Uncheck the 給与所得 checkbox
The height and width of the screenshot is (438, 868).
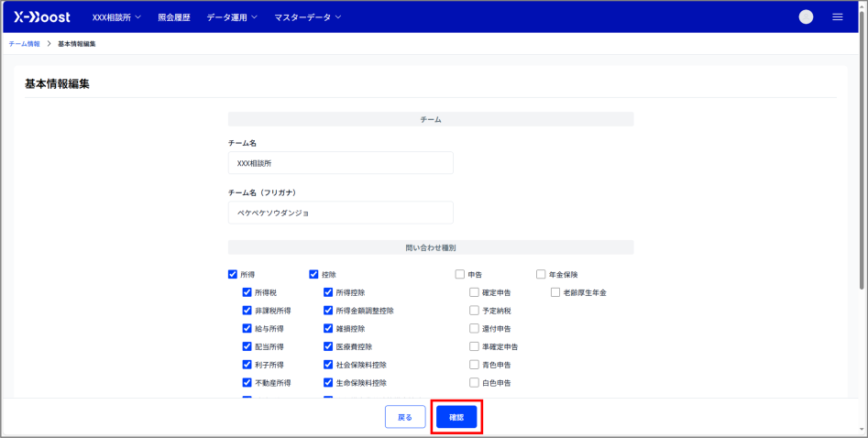click(x=247, y=328)
